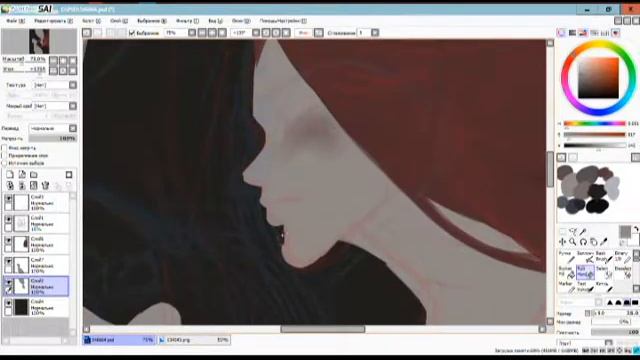Click the canvas vertical scrollbar thumb

coord(550,169)
